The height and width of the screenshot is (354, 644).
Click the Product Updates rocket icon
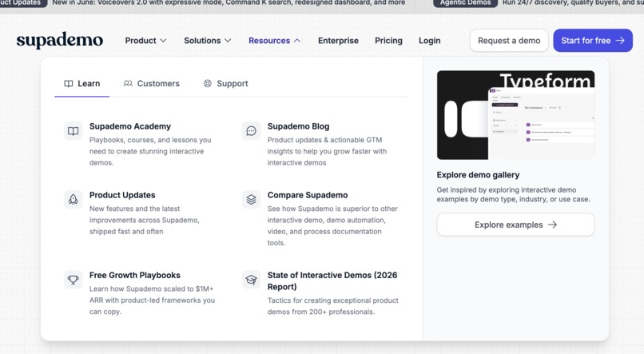tap(73, 200)
